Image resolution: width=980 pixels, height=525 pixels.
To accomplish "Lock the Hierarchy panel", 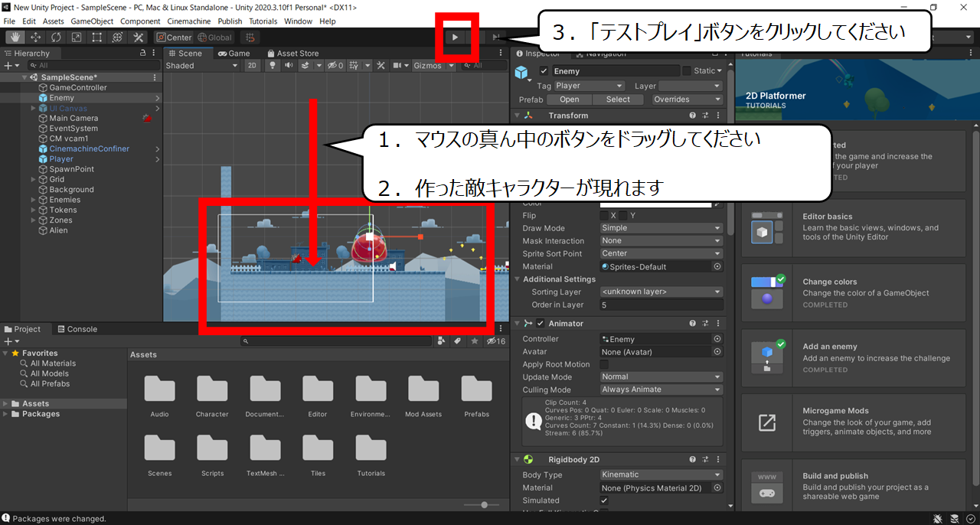I will (143, 54).
